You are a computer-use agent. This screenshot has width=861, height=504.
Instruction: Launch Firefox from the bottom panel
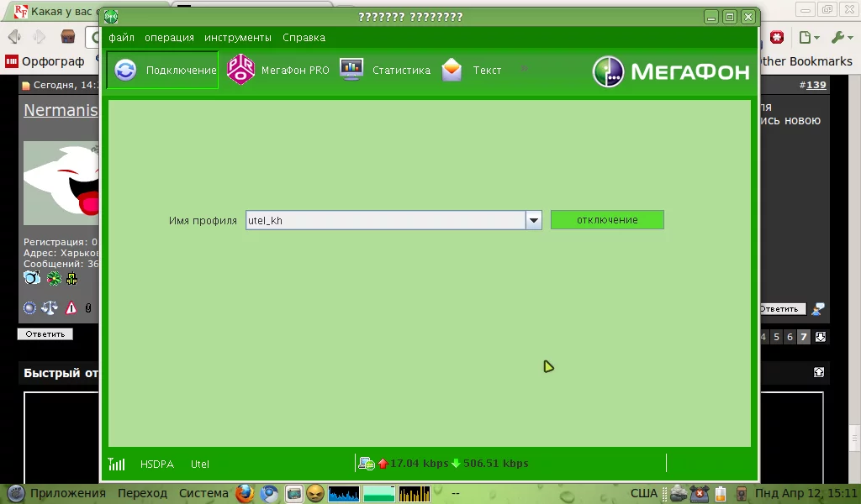tap(245, 494)
